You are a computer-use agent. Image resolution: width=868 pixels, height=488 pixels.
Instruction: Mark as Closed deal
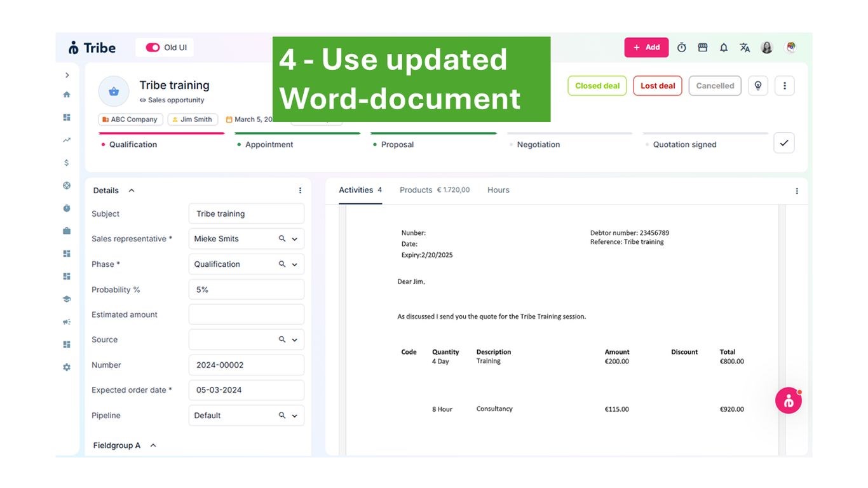tap(597, 86)
